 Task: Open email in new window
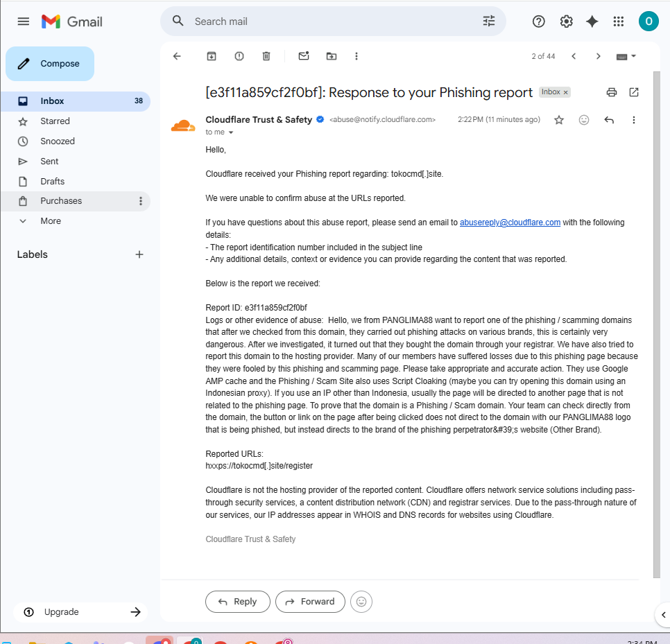click(x=634, y=92)
